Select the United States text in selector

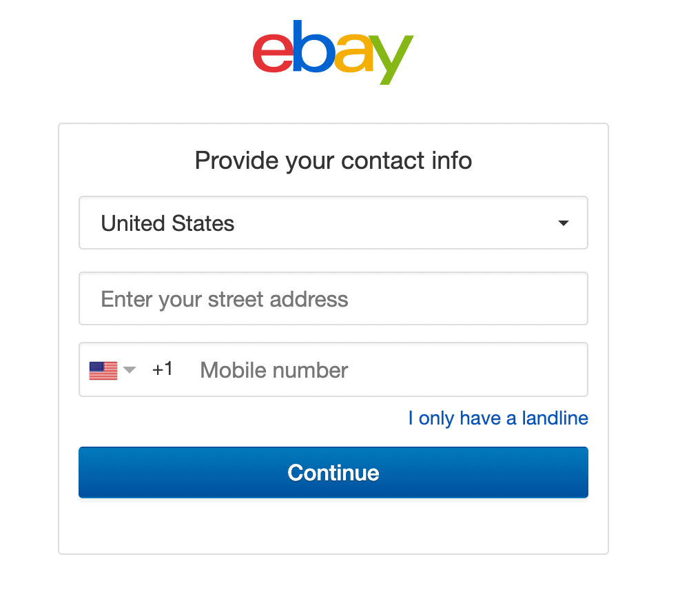coord(167,223)
